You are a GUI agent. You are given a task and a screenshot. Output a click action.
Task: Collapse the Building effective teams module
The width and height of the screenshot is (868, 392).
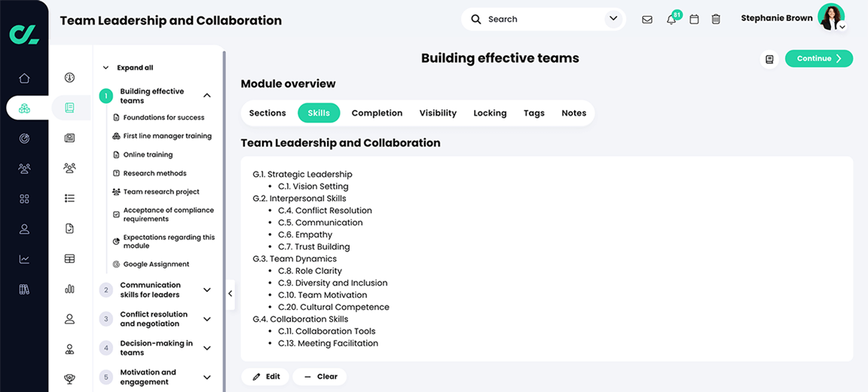(207, 96)
